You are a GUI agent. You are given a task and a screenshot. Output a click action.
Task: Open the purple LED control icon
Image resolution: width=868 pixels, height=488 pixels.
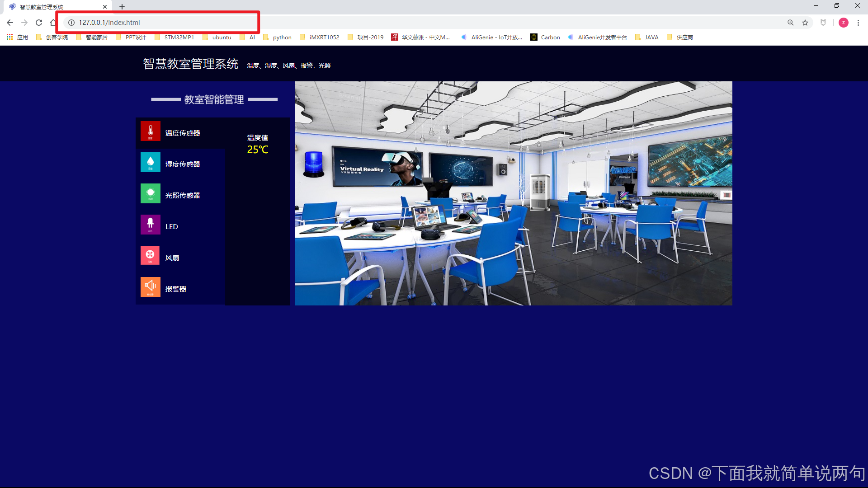(x=150, y=225)
